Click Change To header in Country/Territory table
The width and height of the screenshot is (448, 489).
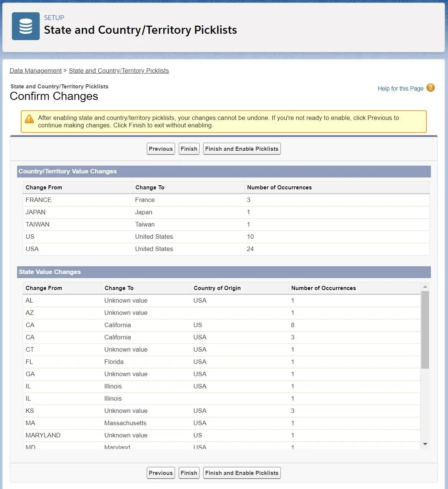coord(150,188)
